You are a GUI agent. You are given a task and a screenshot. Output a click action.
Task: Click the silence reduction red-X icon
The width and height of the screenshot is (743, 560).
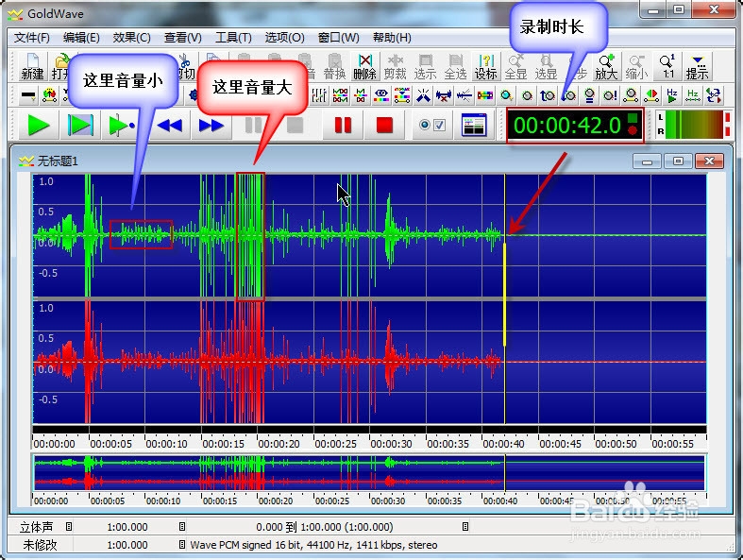[444, 95]
